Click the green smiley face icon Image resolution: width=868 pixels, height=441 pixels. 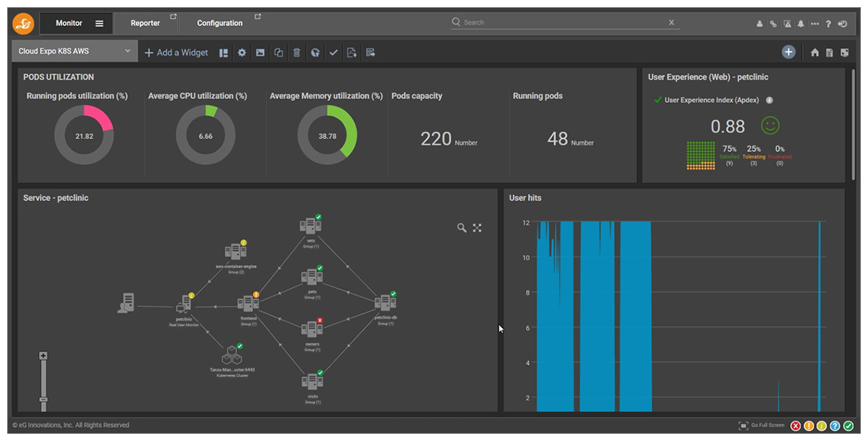click(x=770, y=125)
